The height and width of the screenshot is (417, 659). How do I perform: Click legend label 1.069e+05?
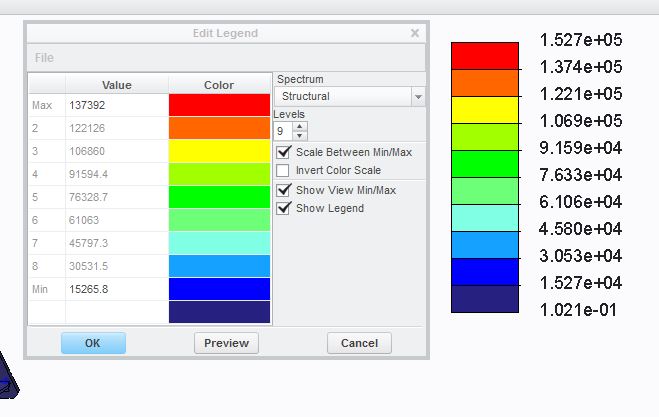(580, 121)
